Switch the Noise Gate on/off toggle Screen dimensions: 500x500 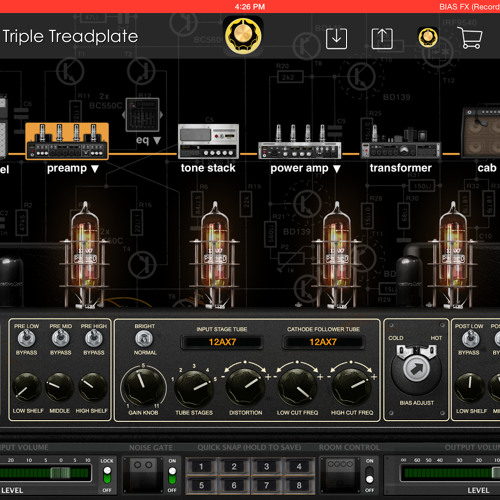(x=172, y=475)
